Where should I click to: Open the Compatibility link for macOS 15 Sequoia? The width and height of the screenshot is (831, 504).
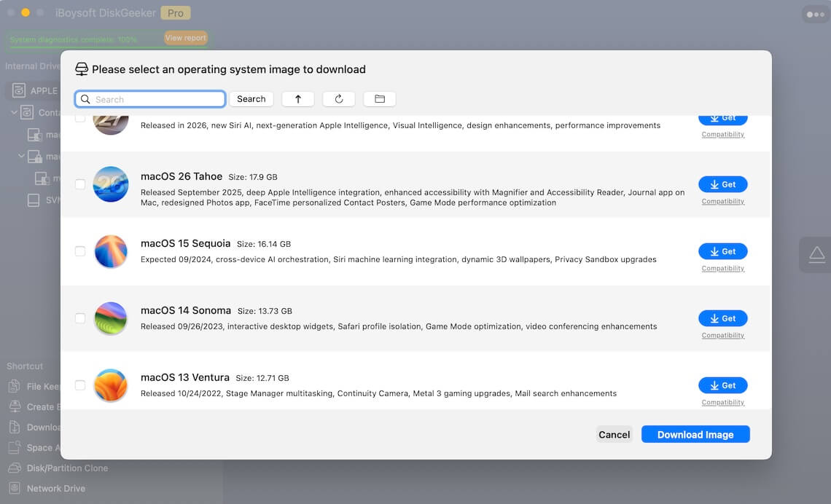[x=723, y=269]
